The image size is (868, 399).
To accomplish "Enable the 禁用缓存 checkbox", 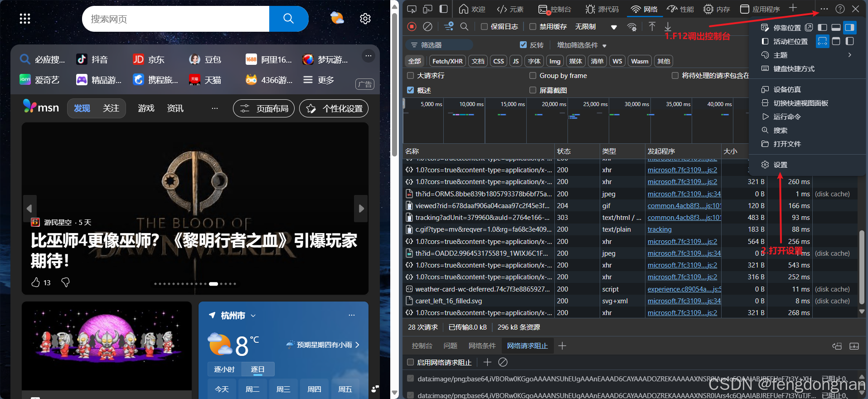I will [x=533, y=27].
